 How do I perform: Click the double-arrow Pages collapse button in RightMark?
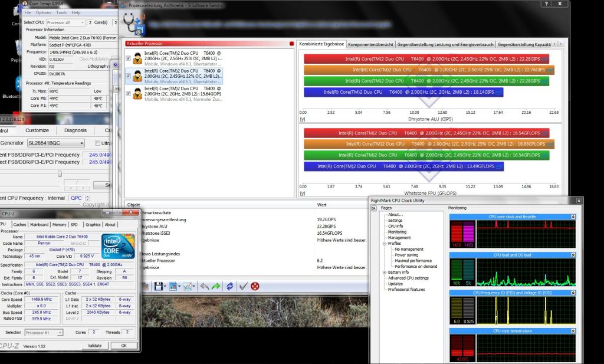[x=373, y=208]
